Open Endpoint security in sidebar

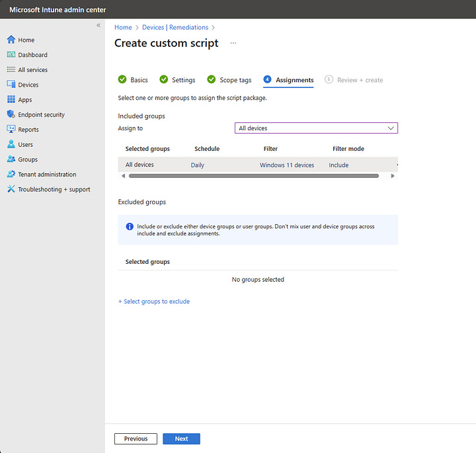point(41,115)
